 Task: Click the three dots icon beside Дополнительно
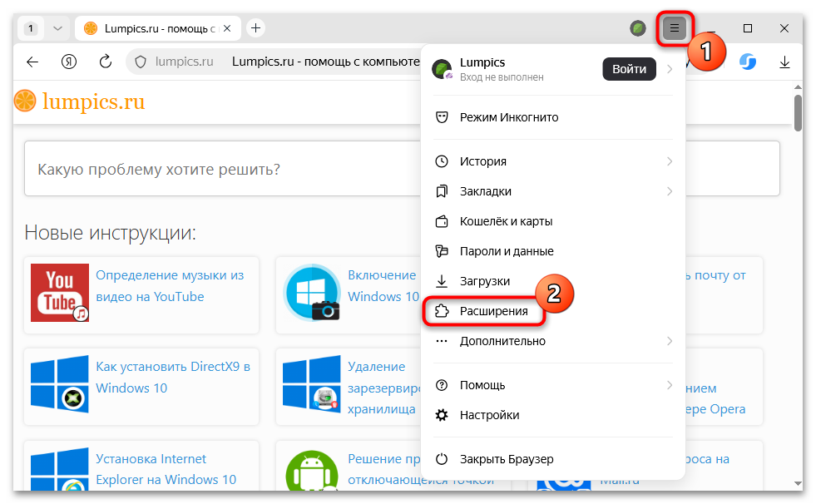[x=442, y=341]
